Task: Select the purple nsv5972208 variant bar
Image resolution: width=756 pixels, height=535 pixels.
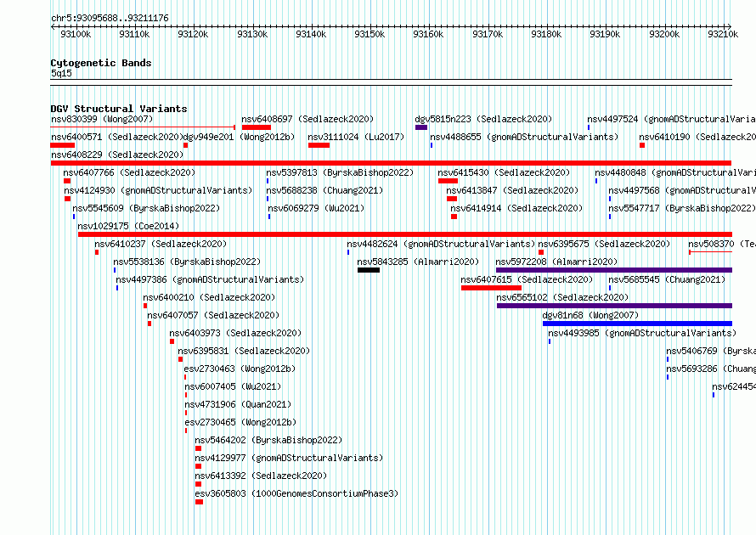Action: click(614, 270)
